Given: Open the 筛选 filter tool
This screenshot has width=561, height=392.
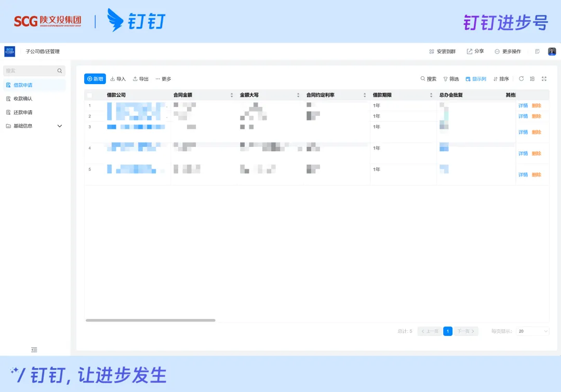Looking at the screenshot, I should (451, 79).
